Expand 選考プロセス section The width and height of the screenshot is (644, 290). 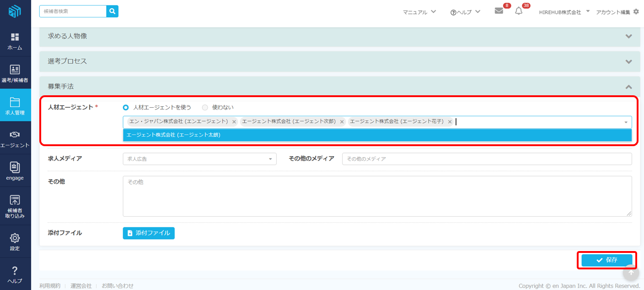pos(339,61)
